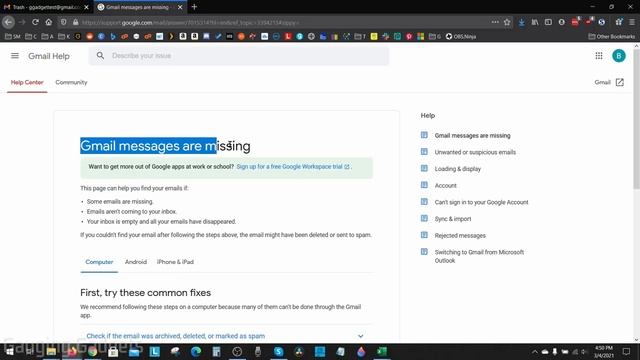The width and height of the screenshot is (640, 360).
Task: Open the account avatar B
Action: coord(618,56)
